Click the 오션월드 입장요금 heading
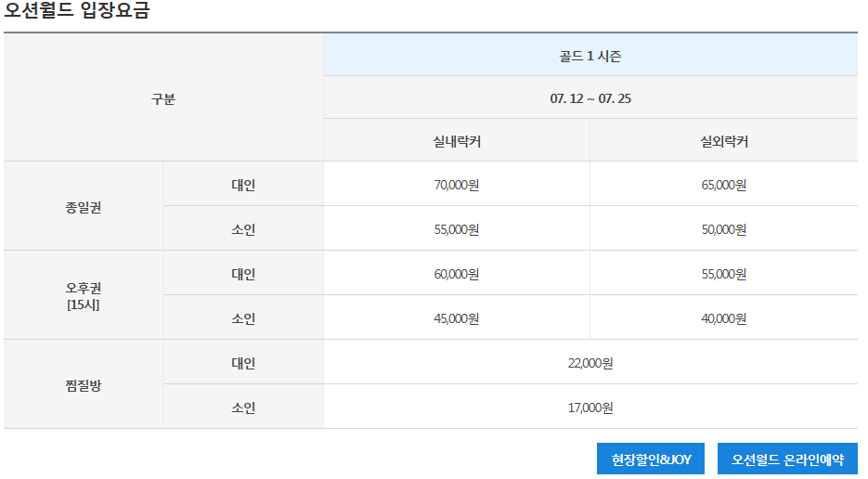 [x=76, y=11]
